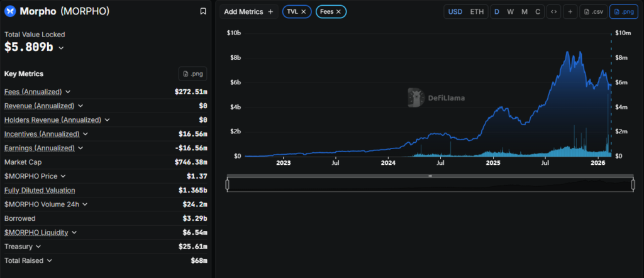This screenshot has height=278, width=644.
Task: Remove the Fees metric chip
Action: [338, 11]
